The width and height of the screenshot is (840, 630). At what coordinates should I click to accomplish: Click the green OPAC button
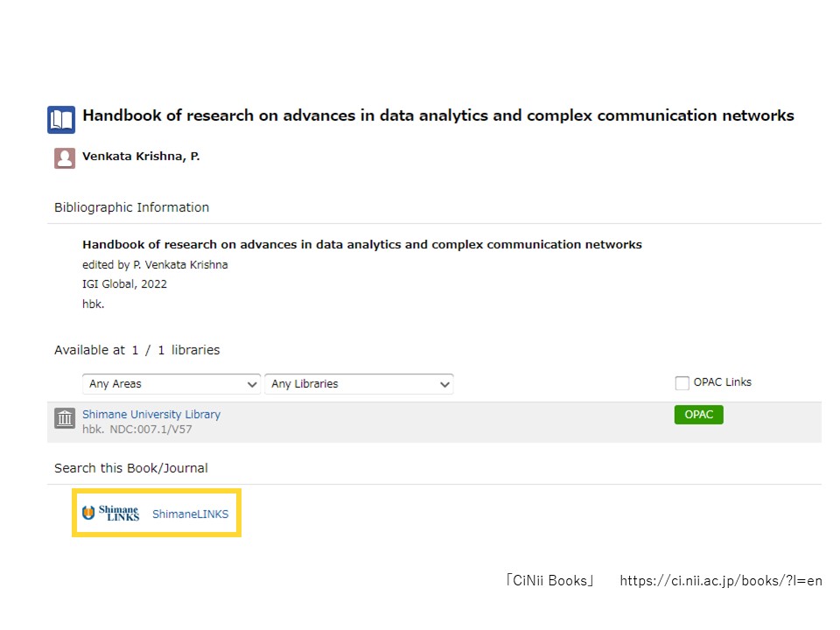pos(698,415)
